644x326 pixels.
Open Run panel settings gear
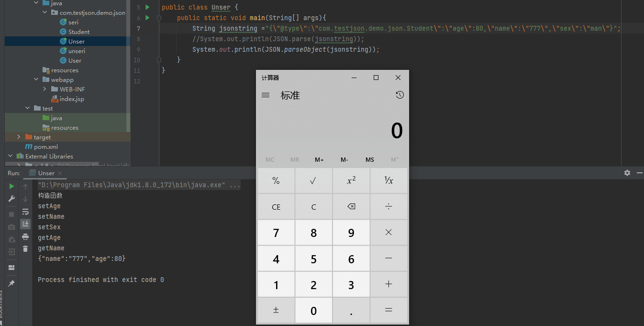pyautogui.click(x=627, y=173)
